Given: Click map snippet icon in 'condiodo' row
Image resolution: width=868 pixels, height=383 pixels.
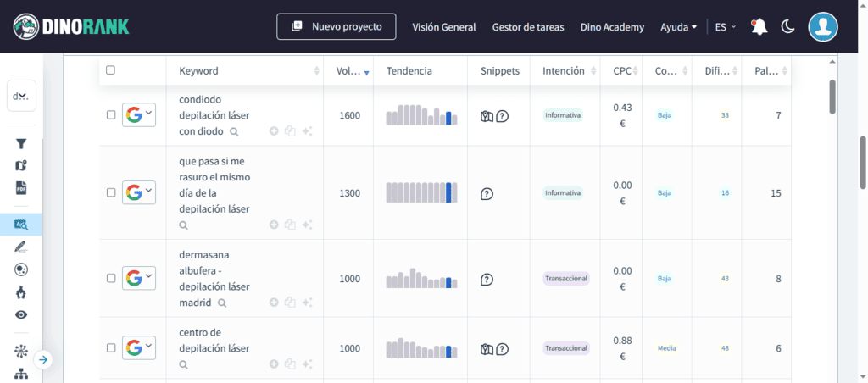Looking at the screenshot, I should (487, 116).
